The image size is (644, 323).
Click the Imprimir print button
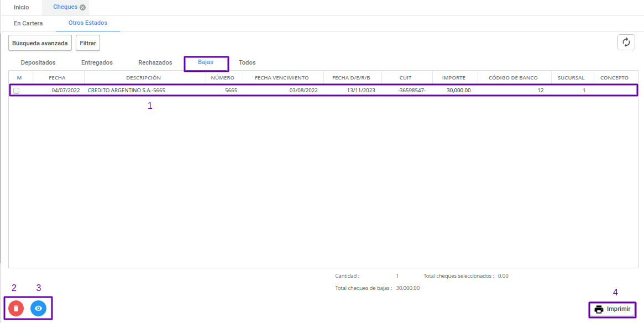coord(612,309)
